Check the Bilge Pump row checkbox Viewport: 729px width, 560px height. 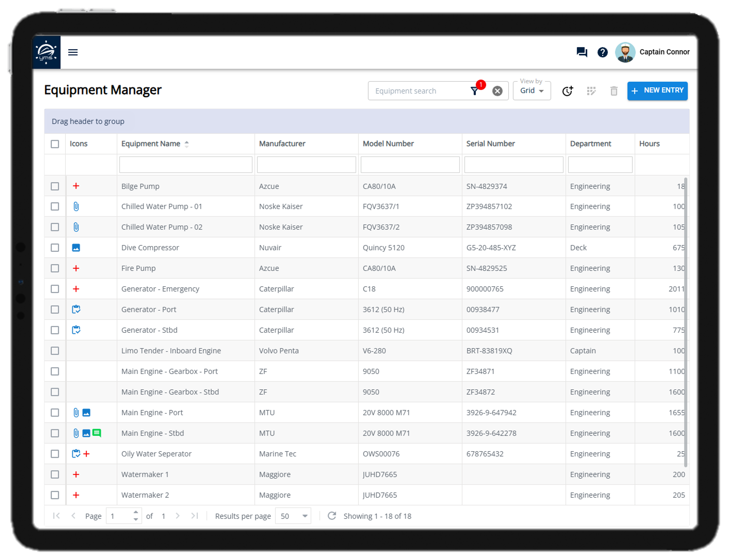point(55,186)
